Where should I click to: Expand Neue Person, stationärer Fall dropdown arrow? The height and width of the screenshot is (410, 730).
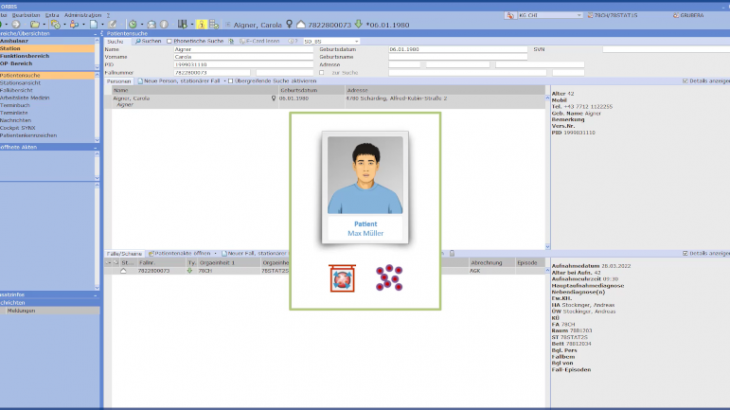pyautogui.click(x=224, y=81)
